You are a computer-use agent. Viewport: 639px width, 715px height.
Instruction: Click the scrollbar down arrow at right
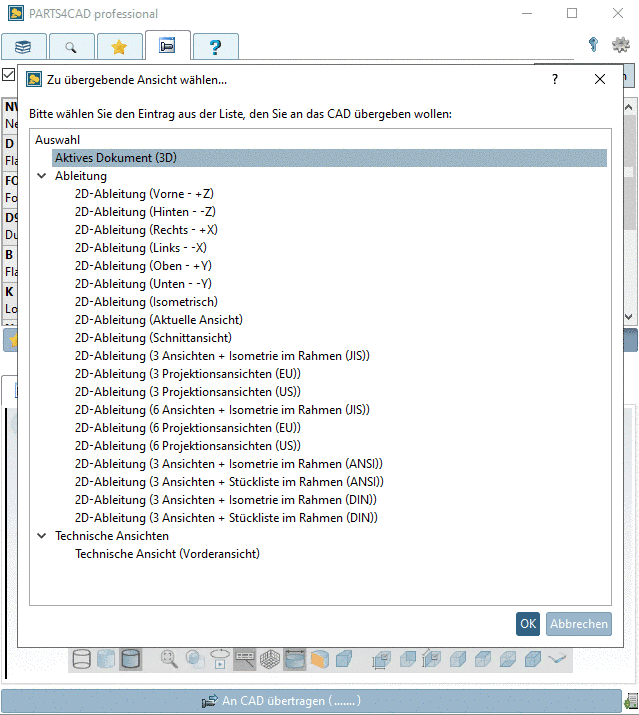click(629, 316)
